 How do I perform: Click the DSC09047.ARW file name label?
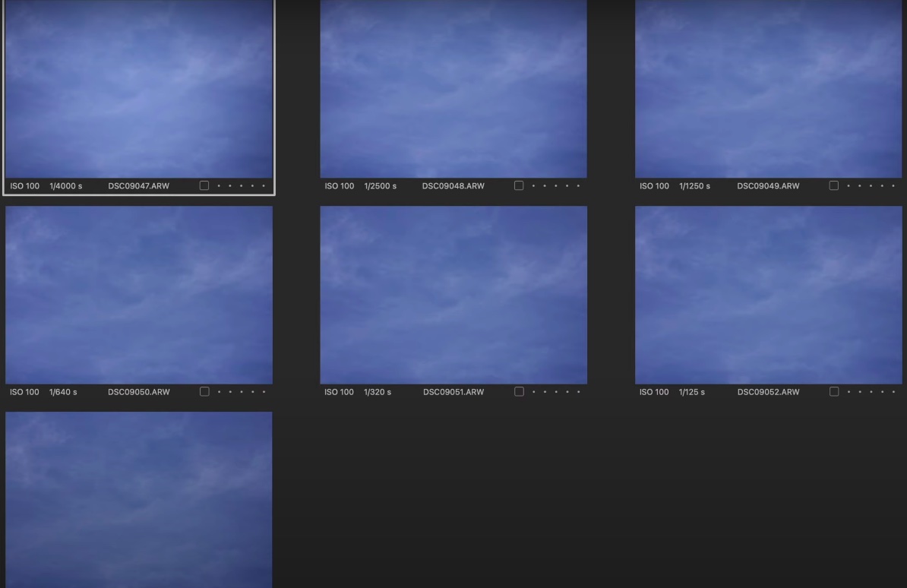tap(139, 186)
